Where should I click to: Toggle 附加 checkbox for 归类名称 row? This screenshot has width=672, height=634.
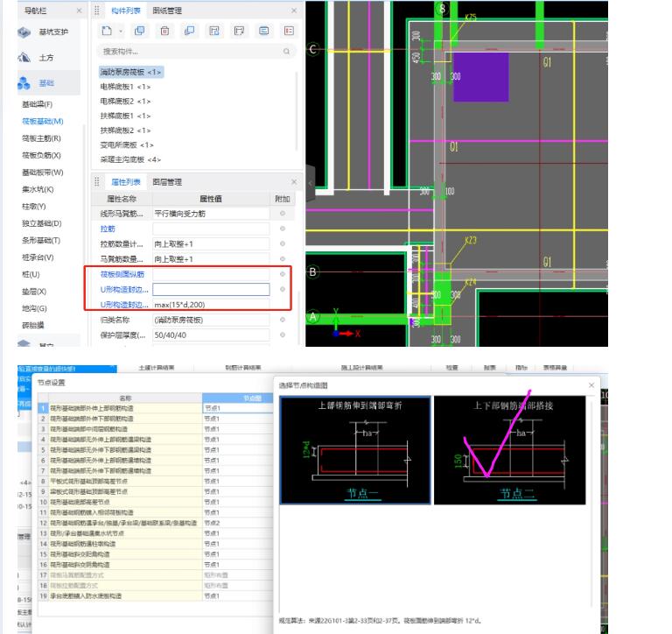pos(283,320)
